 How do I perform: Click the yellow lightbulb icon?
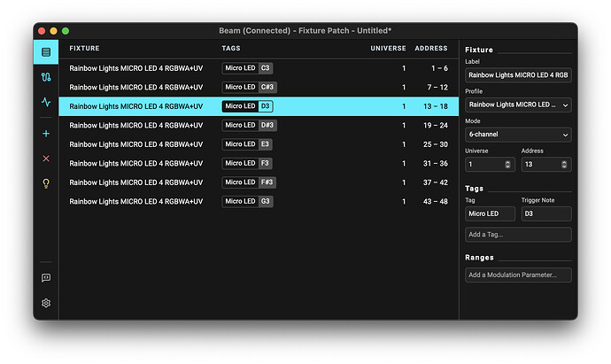46,183
